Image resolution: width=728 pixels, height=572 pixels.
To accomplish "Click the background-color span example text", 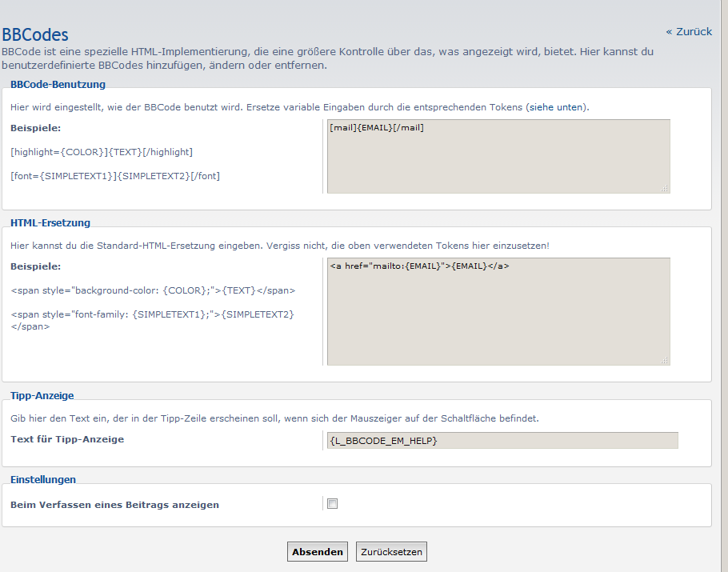I will pyautogui.click(x=153, y=290).
